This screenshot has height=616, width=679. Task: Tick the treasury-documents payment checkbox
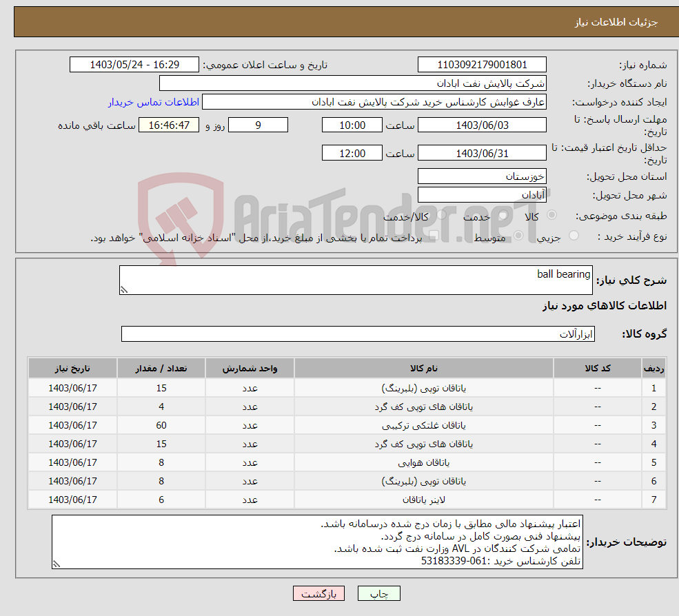434,236
